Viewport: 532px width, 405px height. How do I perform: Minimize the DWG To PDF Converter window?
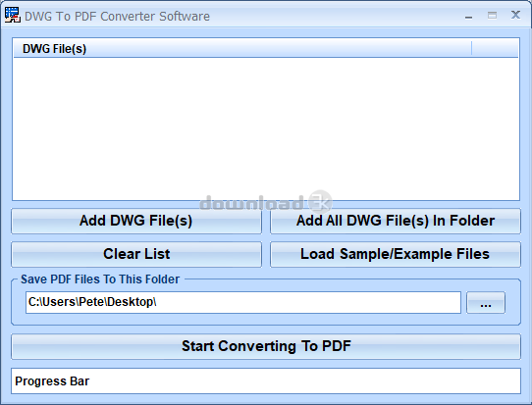pos(468,17)
